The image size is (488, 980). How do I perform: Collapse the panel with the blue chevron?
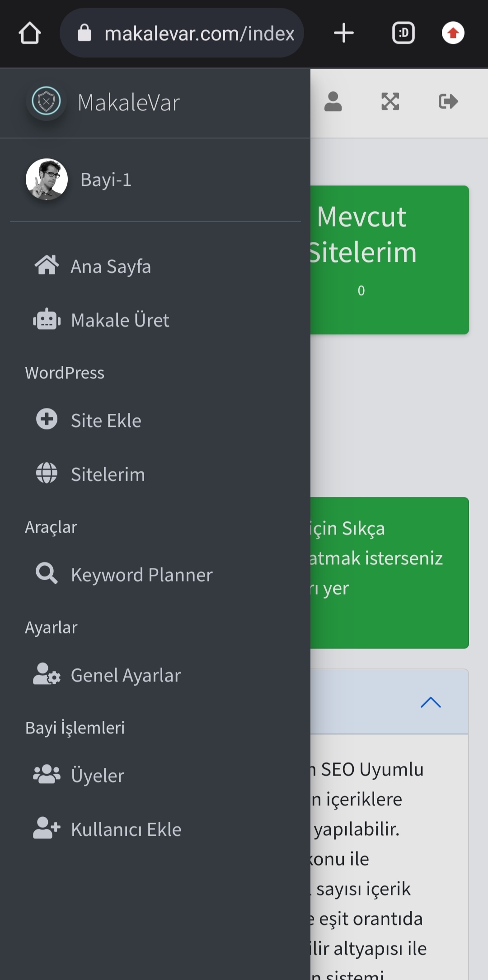pyautogui.click(x=431, y=702)
